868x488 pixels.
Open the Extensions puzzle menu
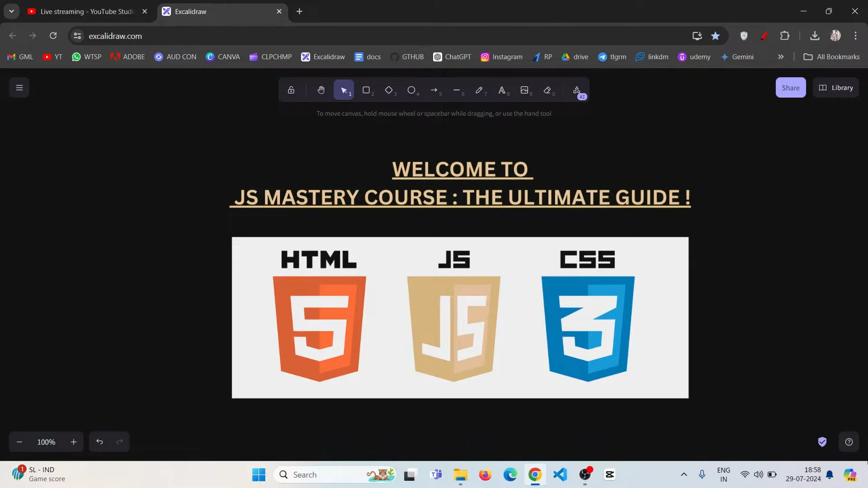click(x=785, y=36)
